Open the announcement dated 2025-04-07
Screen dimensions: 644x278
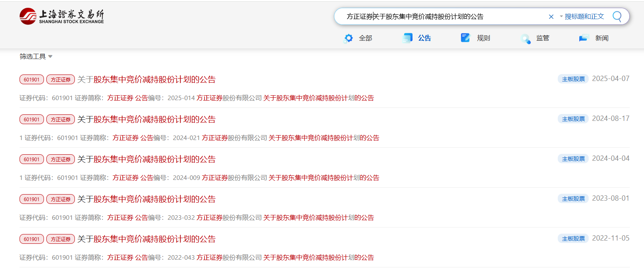(x=146, y=79)
